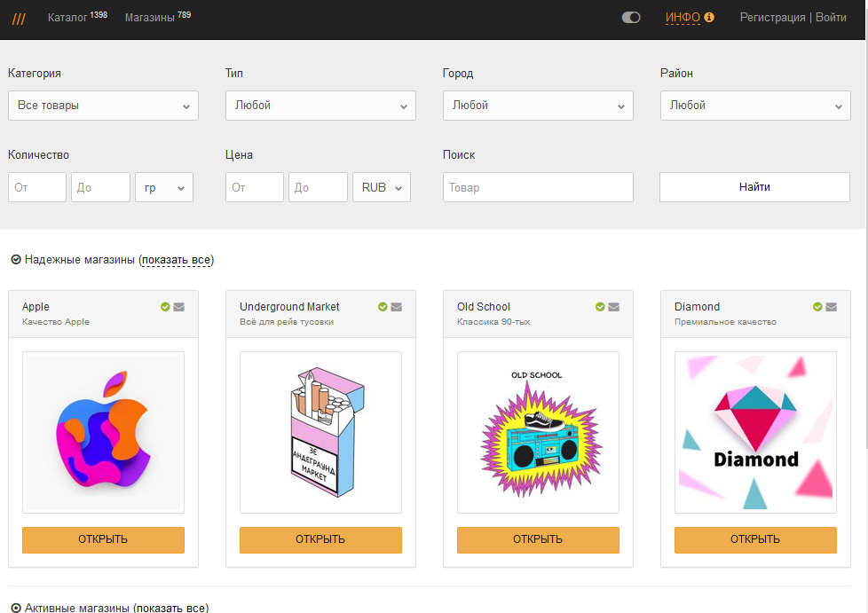Click the checkmark icon beside Активные магазины heading
Screen dimensions: 868x613
click(x=14, y=607)
